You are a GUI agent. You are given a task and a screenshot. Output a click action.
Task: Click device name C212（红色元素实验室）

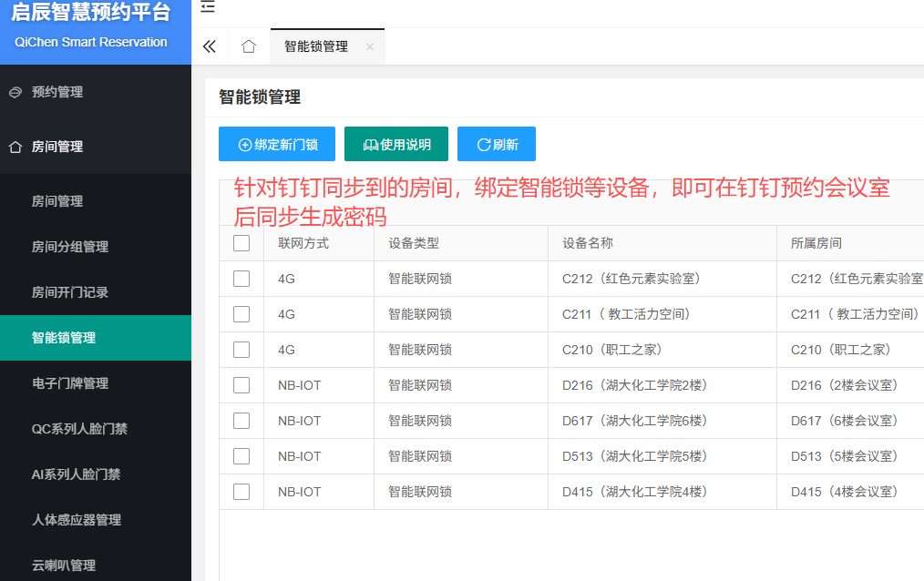click(x=632, y=279)
